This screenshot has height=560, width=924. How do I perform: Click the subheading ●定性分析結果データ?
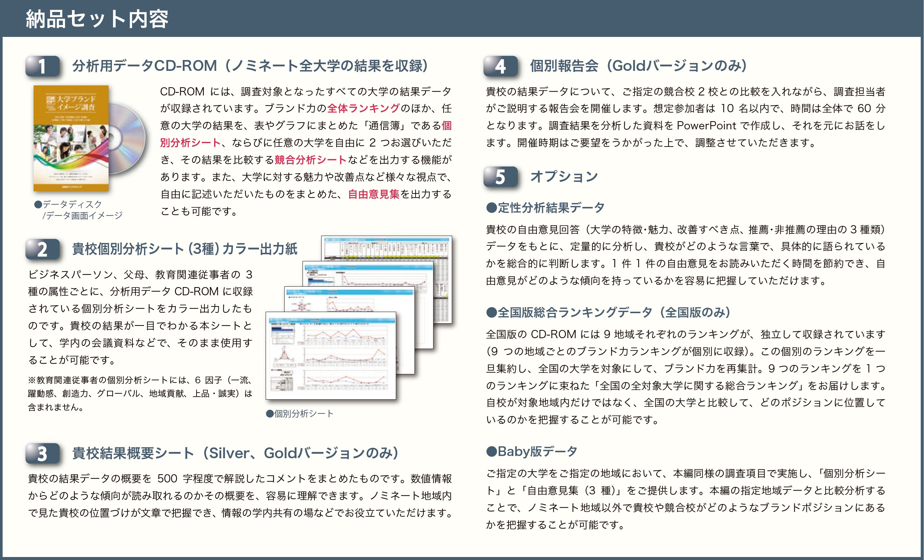[545, 207]
